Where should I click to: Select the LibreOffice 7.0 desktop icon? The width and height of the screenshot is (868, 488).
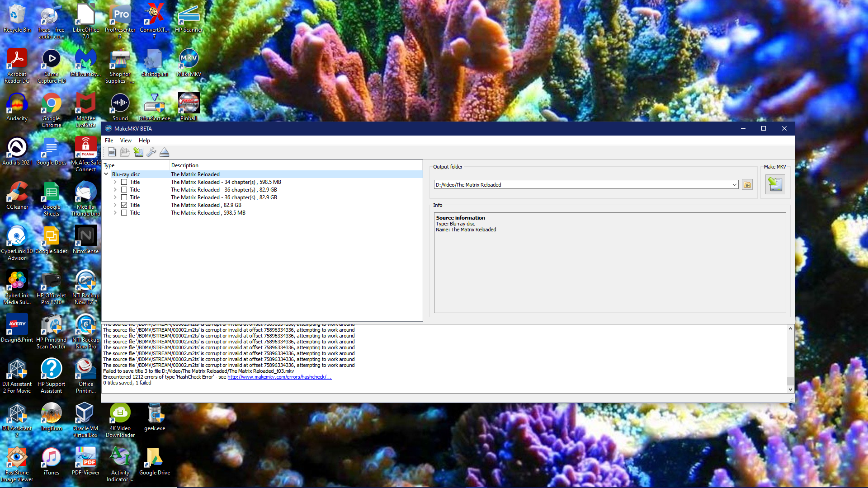point(86,22)
